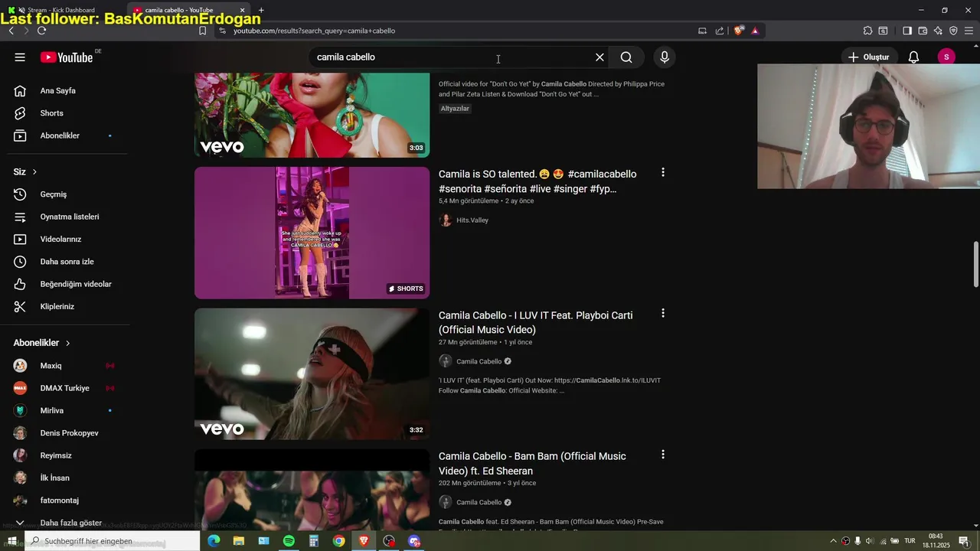This screenshot has width=980, height=551.
Task: Open the YouTube hamburger guide menu
Action: (x=20, y=57)
